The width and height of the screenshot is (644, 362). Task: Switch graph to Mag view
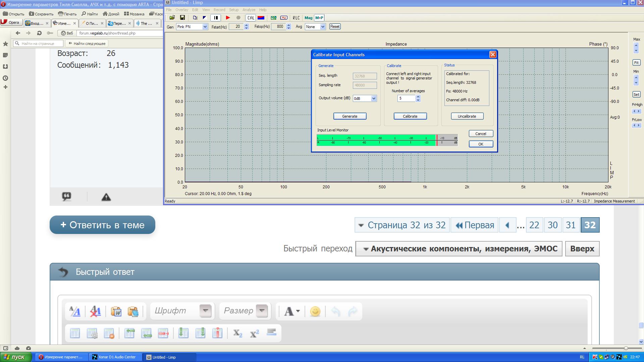coord(308,18)
